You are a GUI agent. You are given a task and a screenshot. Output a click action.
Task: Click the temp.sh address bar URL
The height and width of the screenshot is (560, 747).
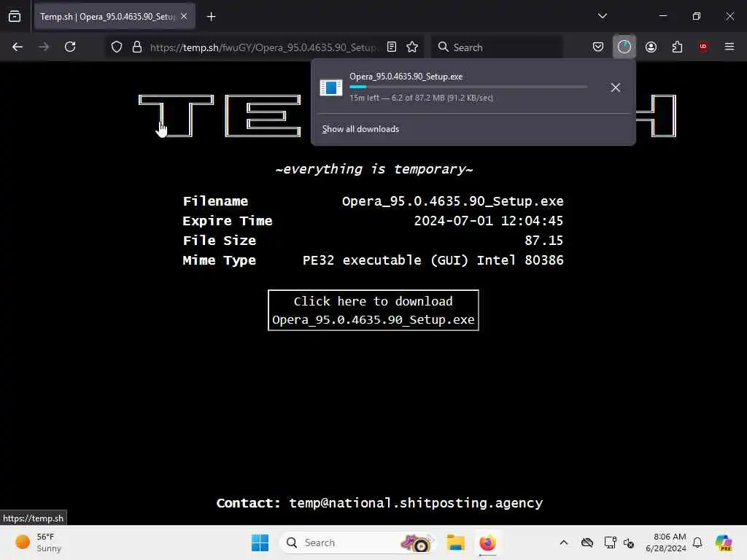tap(263, 47)
